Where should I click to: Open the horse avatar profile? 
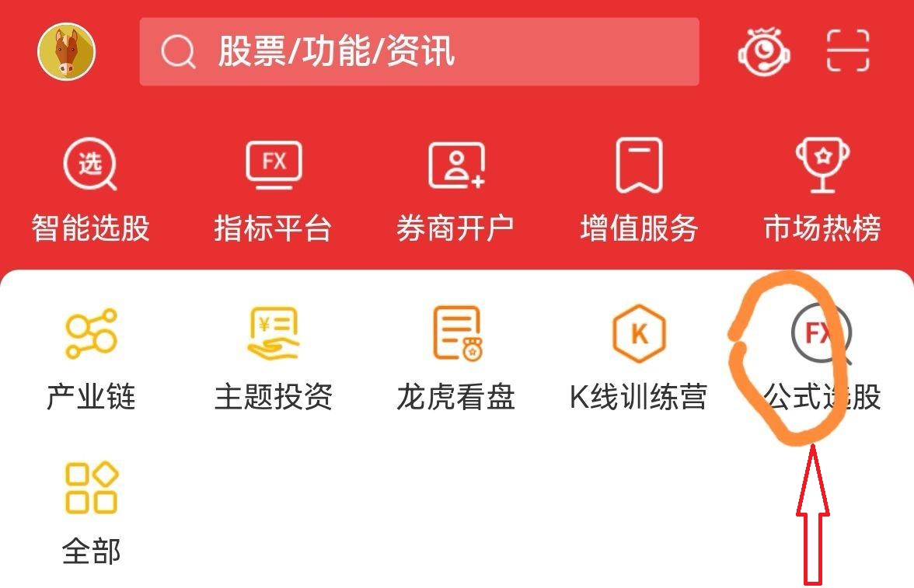click(x=67, y=51)
